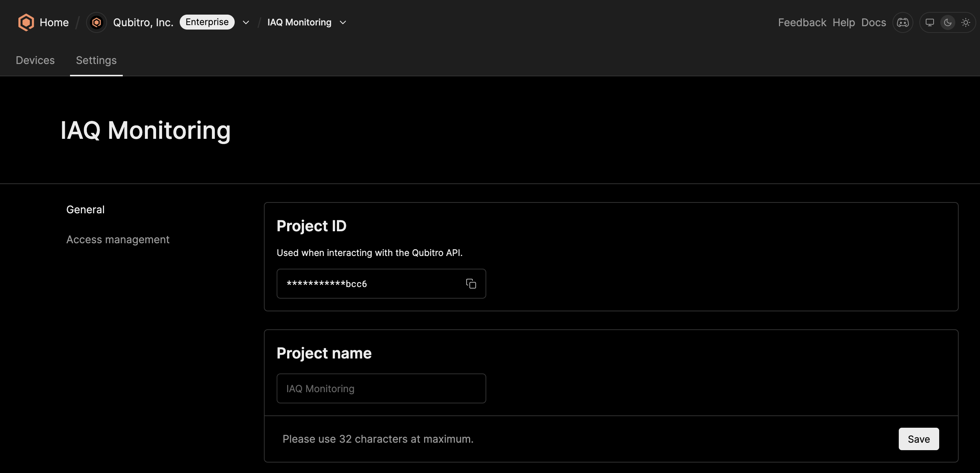Go to the Devices tab
This screenshot has width=980, height=473.
tap(35, 60)
